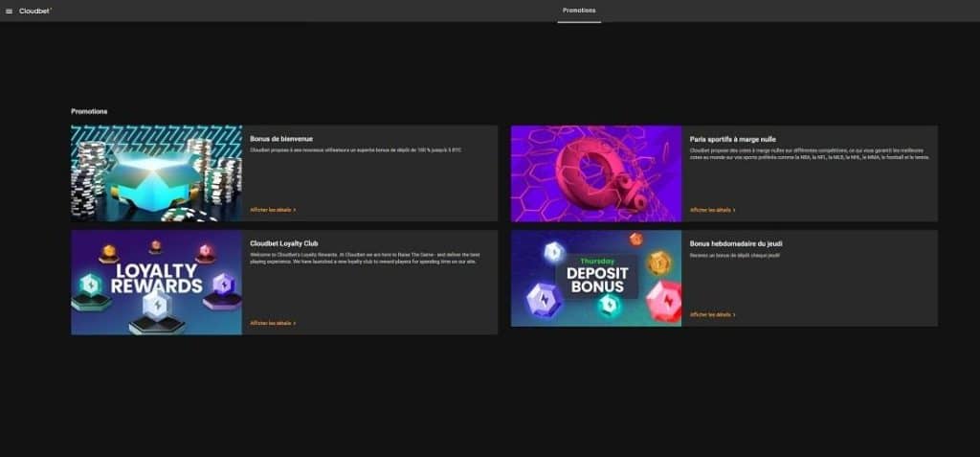This screenshot has height=457, width=980.
Task: Click the Thursday bonus description text
Action: pyautogui.click(x=735, y=256)
